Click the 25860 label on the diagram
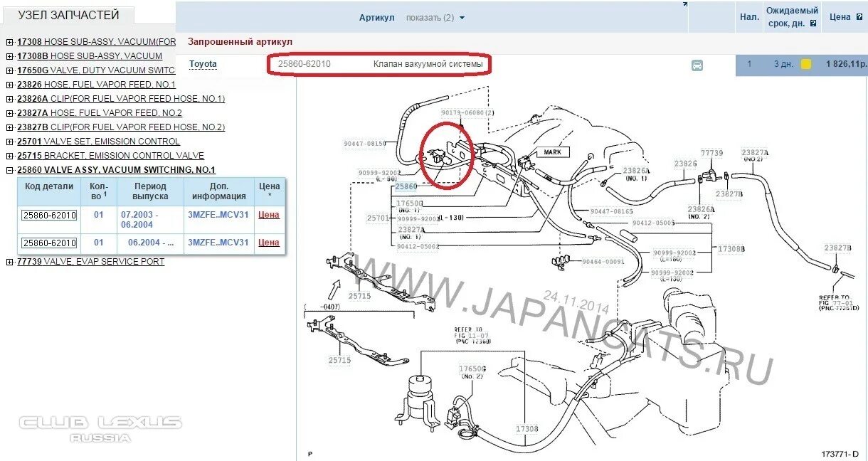Viewport: 868px width, 461px height. point(405,186)
